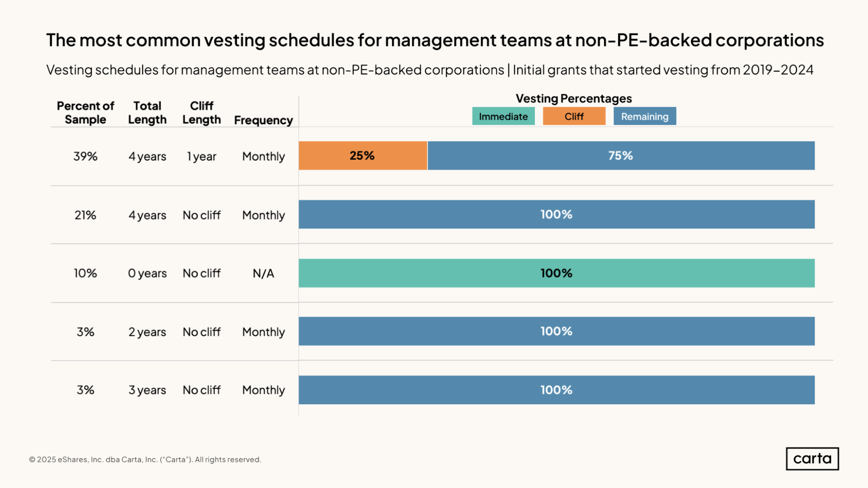Click the Frequency column header

[263, 120]
